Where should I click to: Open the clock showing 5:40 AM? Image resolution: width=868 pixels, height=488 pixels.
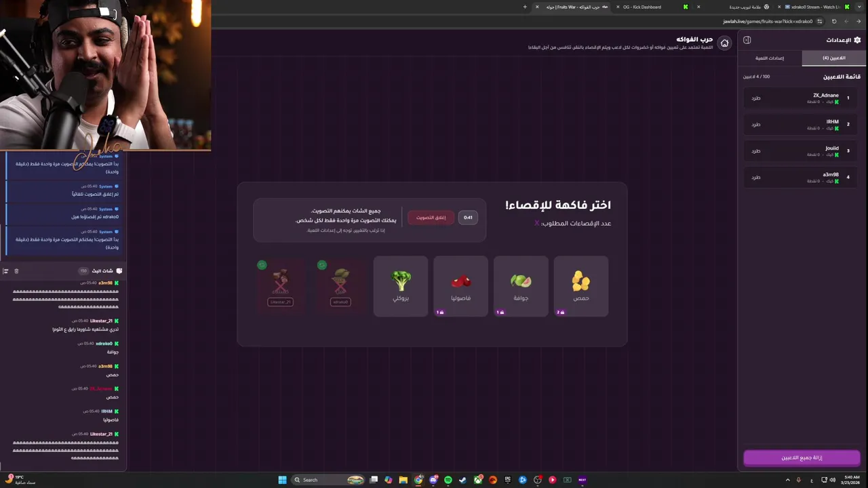point(852,480)
